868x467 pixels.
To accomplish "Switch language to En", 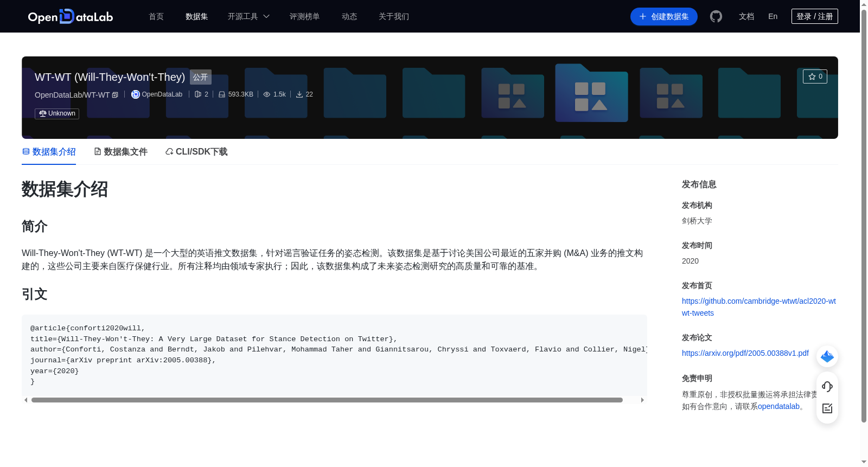I will click(773, 17).
